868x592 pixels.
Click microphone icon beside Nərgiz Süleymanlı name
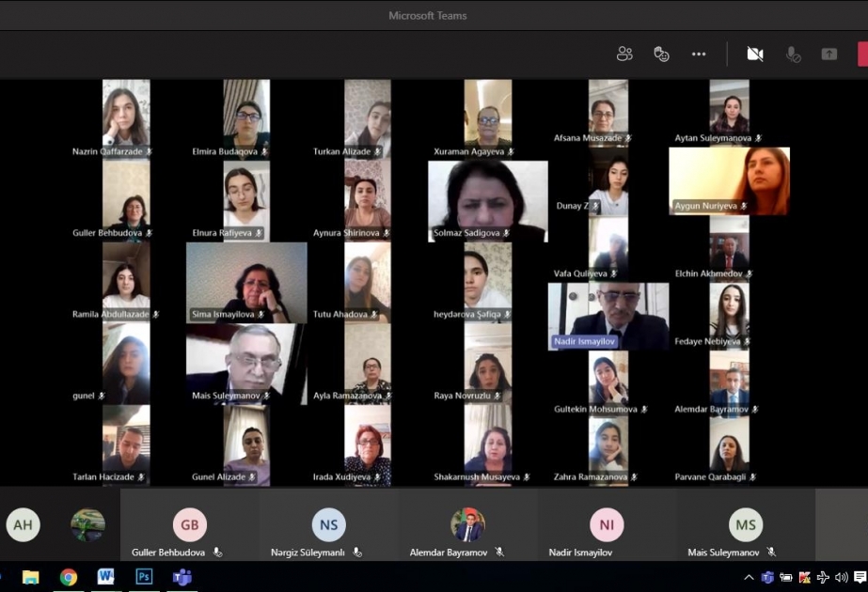(357, 553)
